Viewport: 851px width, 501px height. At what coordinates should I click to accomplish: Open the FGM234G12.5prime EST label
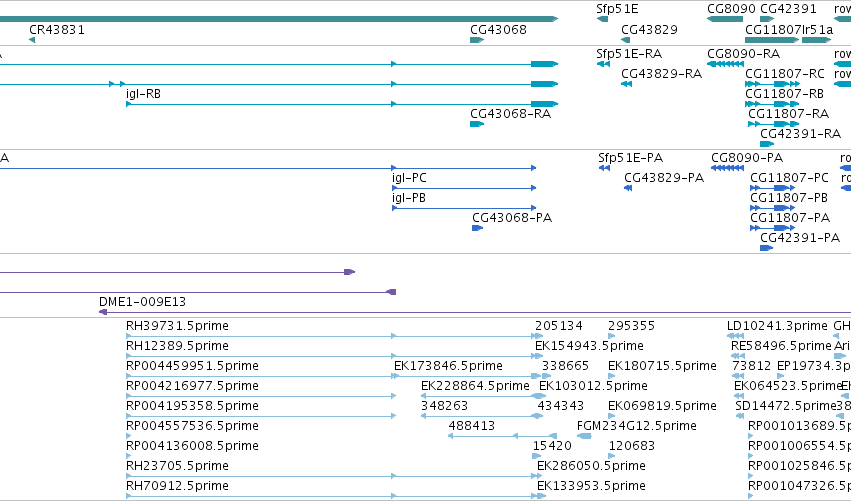(637, 426)
